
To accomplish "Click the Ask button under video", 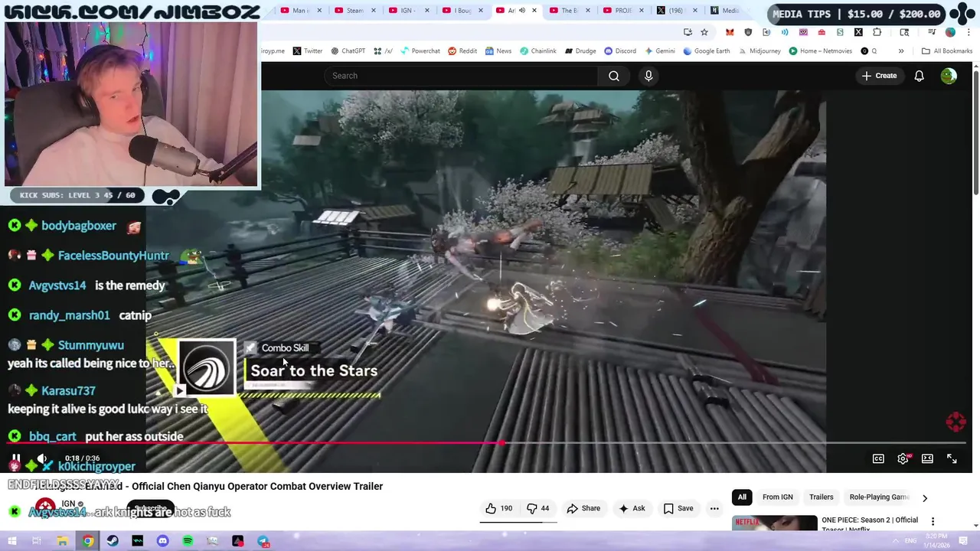I will 632,508.
